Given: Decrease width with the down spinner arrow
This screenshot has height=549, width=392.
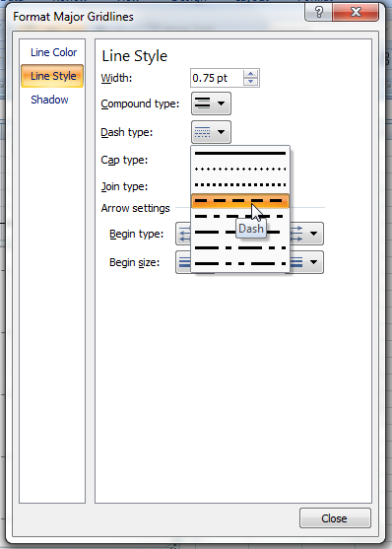Looking at the screenshot, I should [x=250, y=82].
